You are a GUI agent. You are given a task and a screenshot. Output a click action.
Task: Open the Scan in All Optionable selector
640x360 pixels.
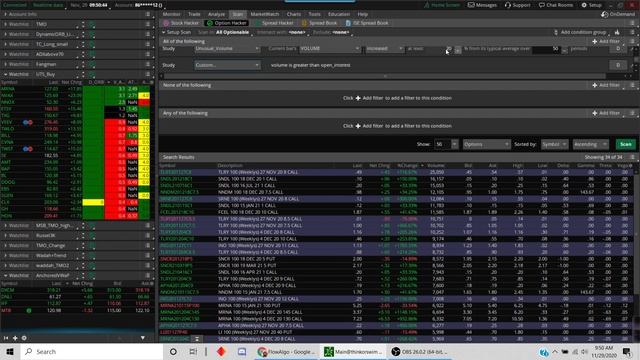point(233,32)
